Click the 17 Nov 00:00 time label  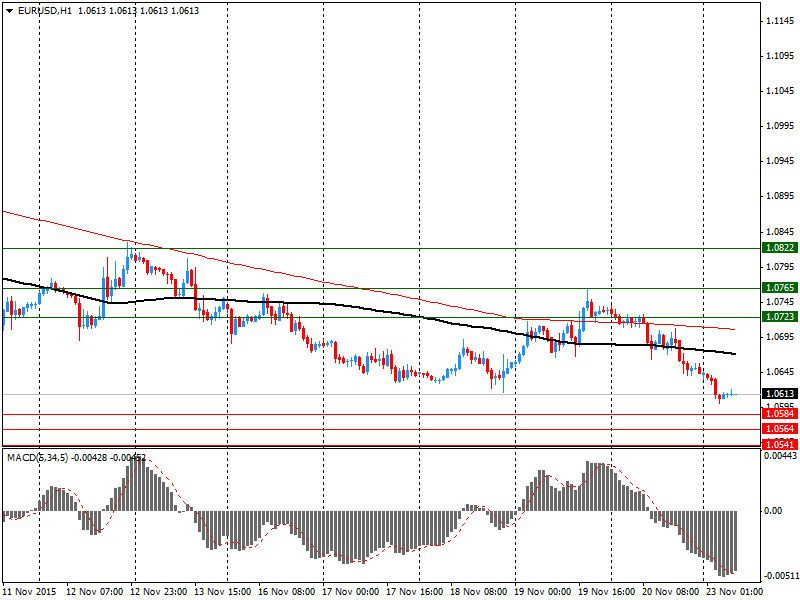point(351,592)
